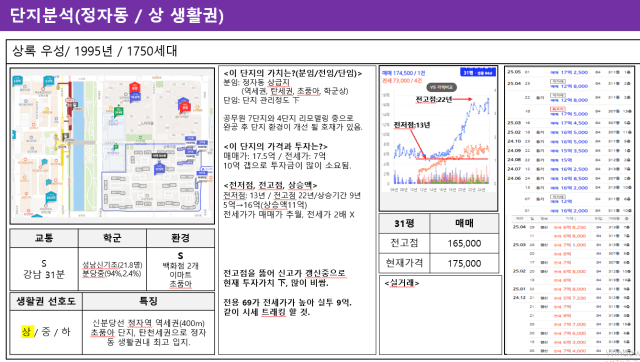Click heading <이 단지의 가격과 투자는?>
Viewport: 640px width, 362px height.
tap(276, 146)
